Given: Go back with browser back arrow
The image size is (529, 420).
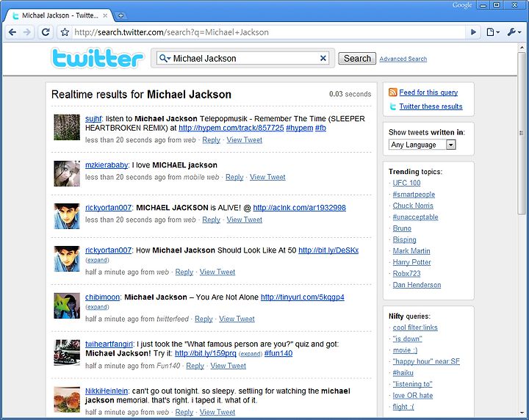Looking at the screenshot, I should point(12,32).
